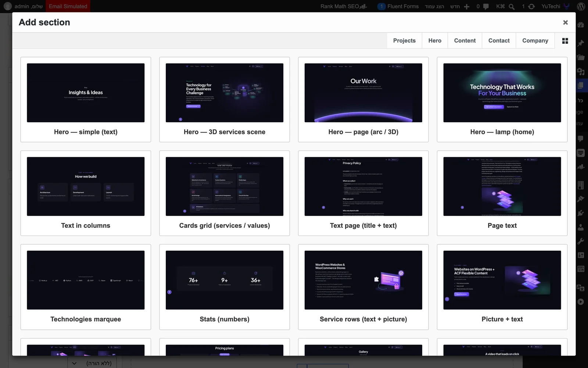The height and width of the screenshot is (368, 588).
Task: Open the YuTechi site menu
Action: point(555,6)
